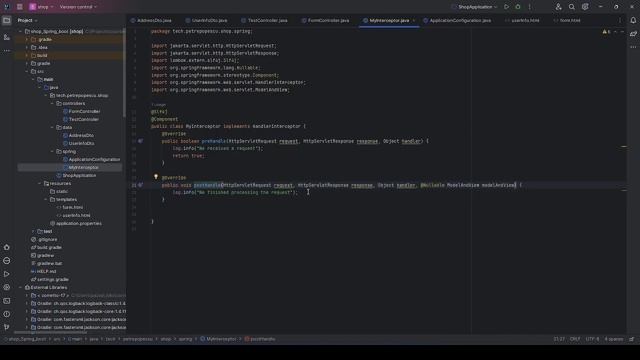Open IDE settings gear icon

pos(585,7)
